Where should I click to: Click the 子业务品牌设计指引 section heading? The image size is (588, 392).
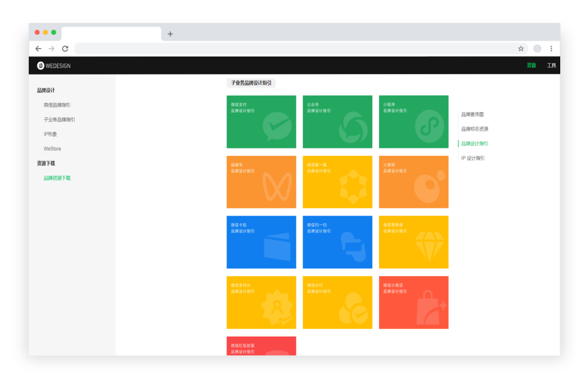point(251,83)
